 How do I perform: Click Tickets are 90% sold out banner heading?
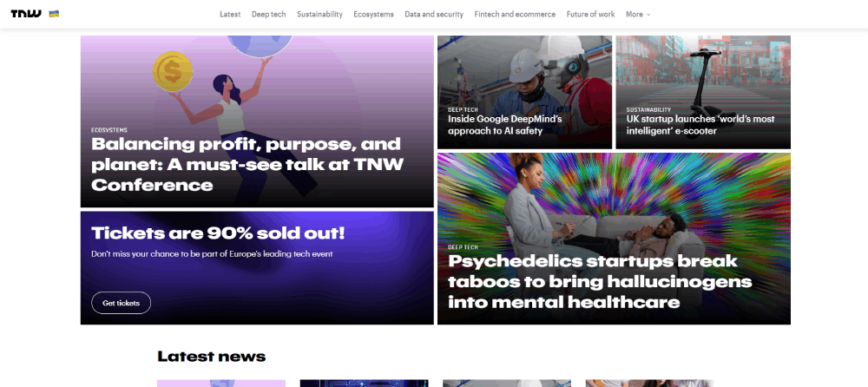218,233
